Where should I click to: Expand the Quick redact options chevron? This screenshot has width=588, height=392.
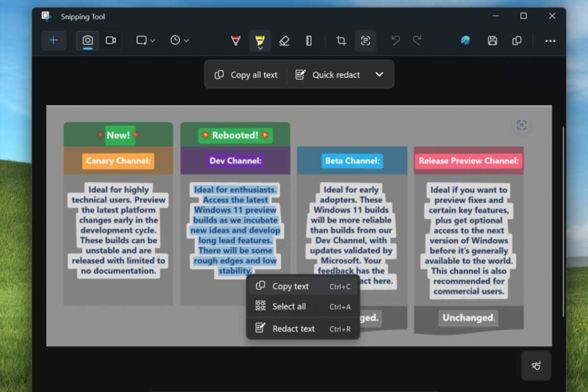[379, 74]
